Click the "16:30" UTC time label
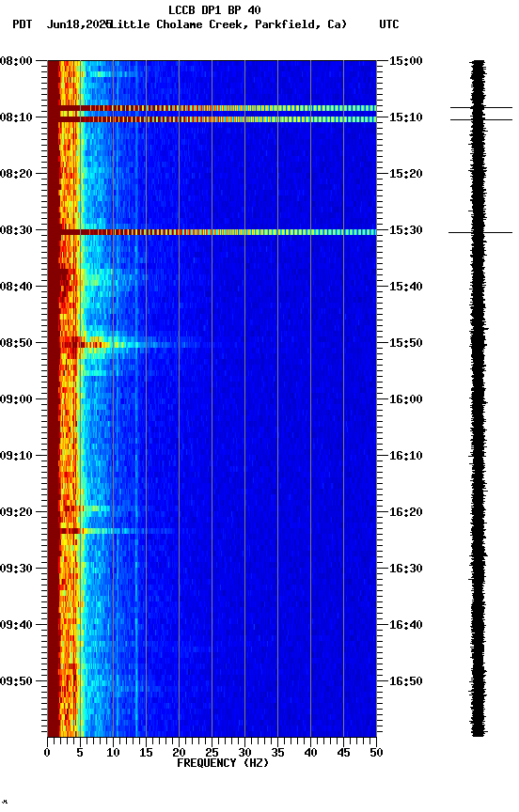 406,569
